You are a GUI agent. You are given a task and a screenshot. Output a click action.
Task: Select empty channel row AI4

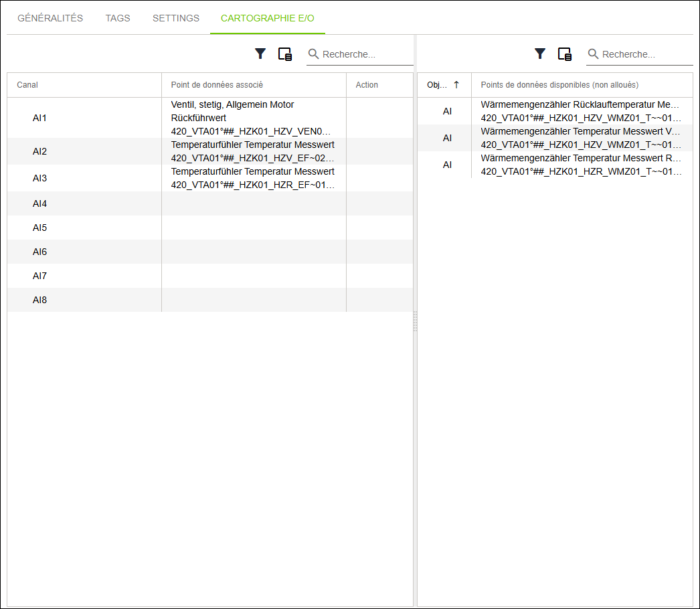click(210, 203)
